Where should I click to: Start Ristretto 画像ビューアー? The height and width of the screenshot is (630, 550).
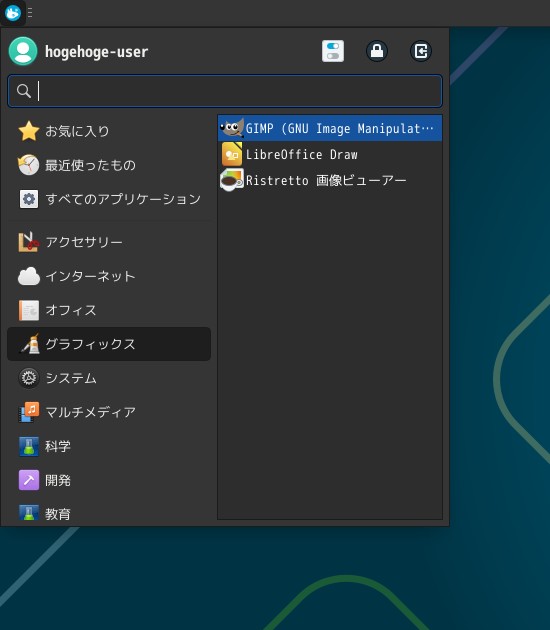[330, 180]
